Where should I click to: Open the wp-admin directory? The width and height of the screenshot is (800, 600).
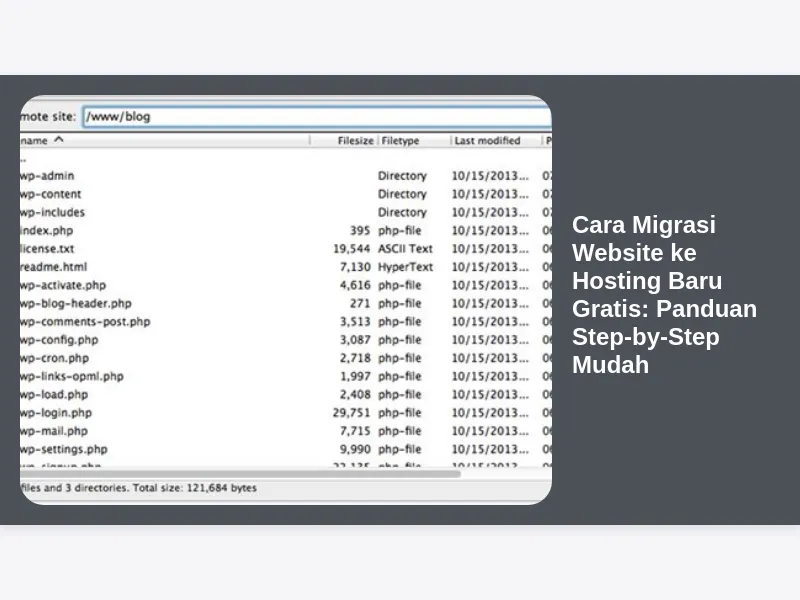[47, 176]
